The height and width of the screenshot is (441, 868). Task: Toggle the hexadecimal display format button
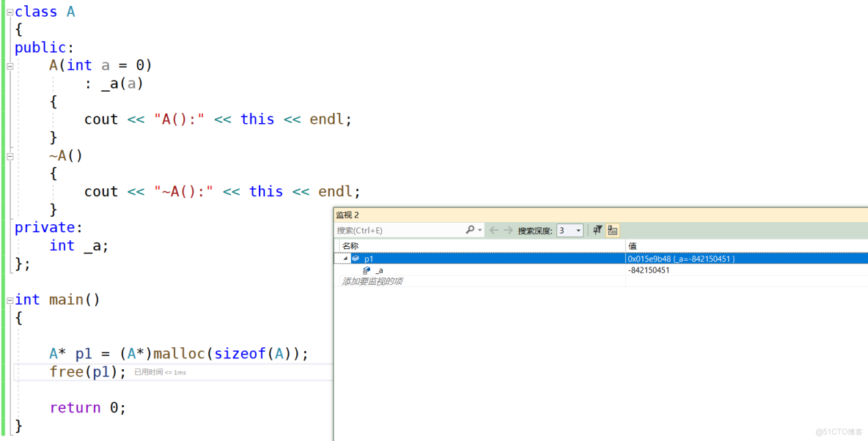(x=612, y=229)
